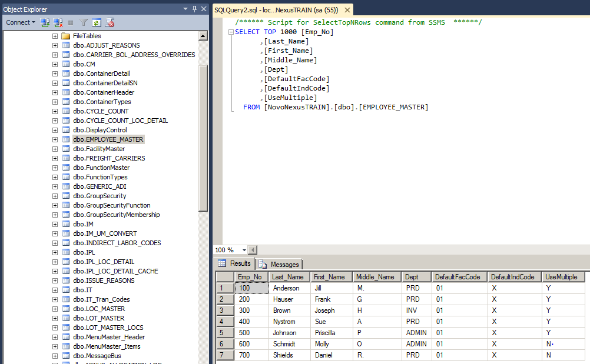Close the SQLQuery2.sql tab

346,10
